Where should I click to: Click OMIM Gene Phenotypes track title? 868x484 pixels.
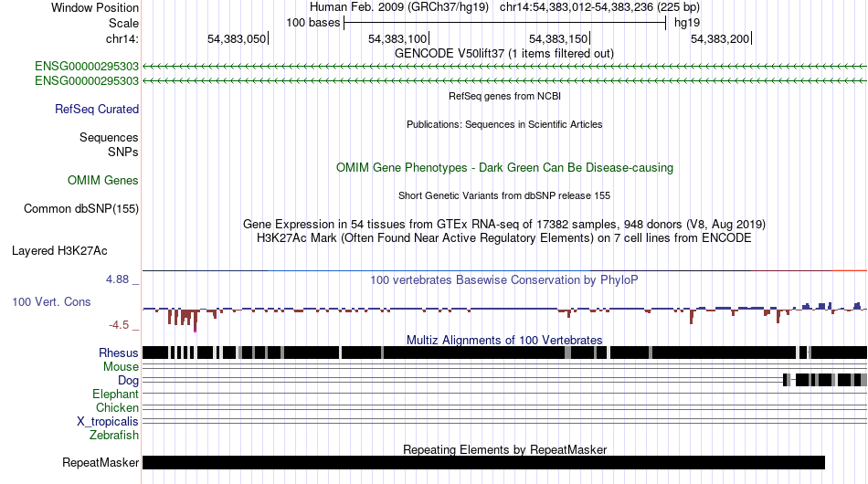pyautogui.click(x=504, y=168)
